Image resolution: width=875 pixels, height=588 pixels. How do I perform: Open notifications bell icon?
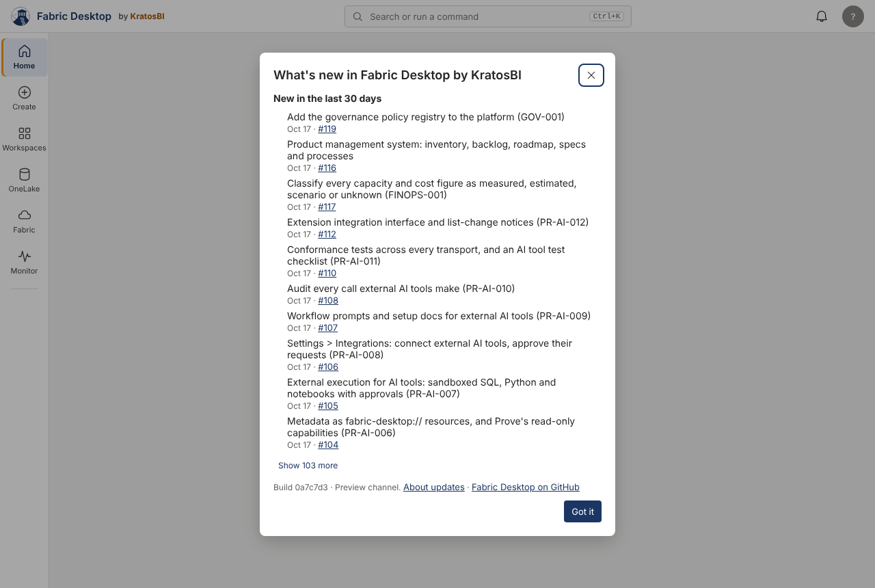(822, 16)
